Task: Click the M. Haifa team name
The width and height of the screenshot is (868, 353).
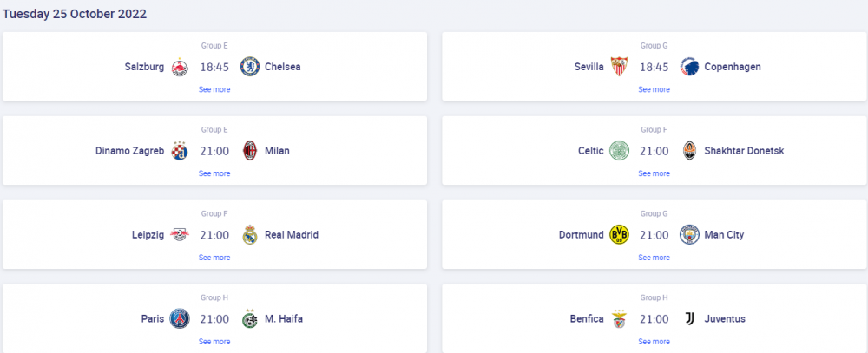Action: 284,318
